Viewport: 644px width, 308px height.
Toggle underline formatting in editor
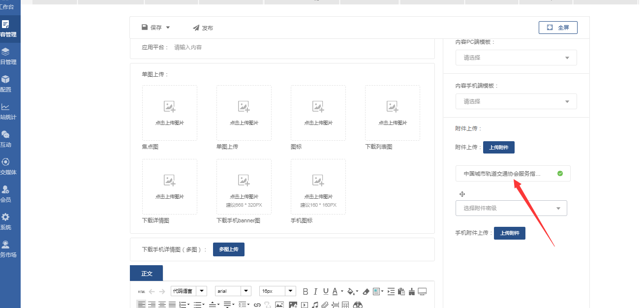[325, 291]
